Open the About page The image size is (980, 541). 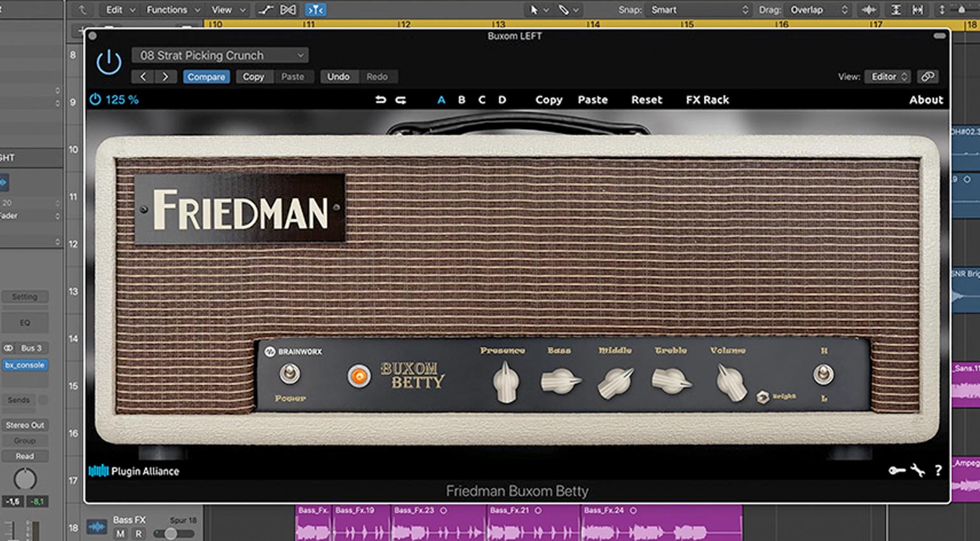click(x=926, y=100)
